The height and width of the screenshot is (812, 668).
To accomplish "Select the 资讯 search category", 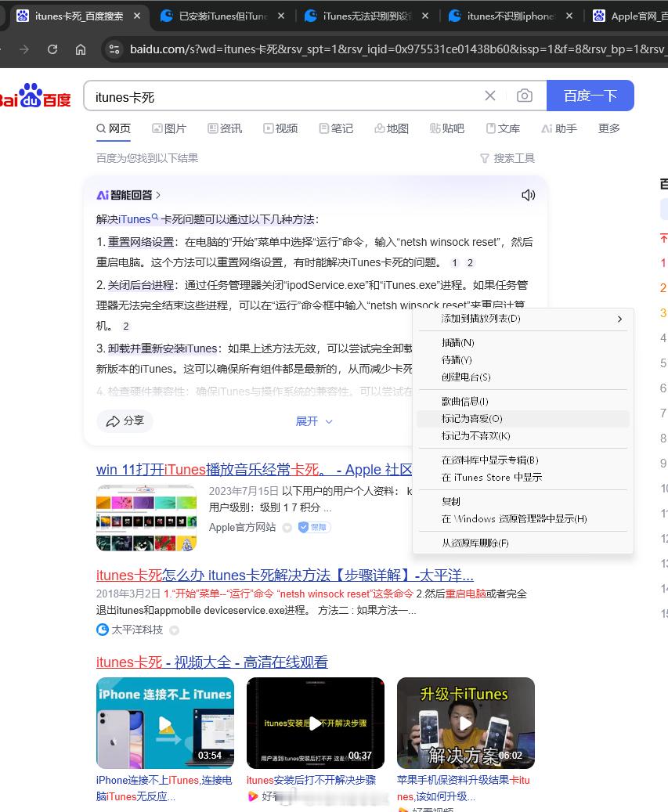I will pyautogui.click(x=225, y=128).
